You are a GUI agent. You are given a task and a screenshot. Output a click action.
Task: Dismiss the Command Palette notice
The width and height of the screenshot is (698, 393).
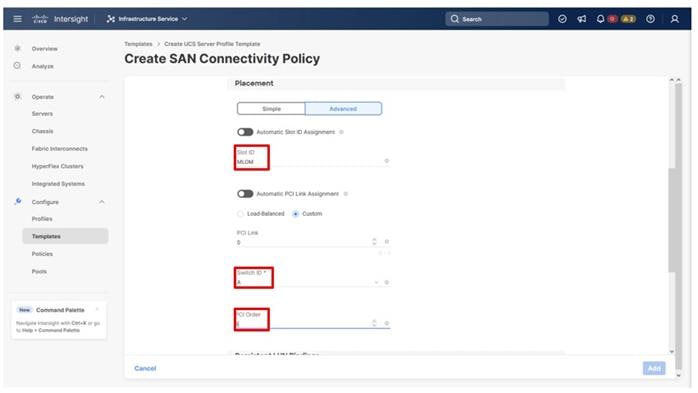97,309
